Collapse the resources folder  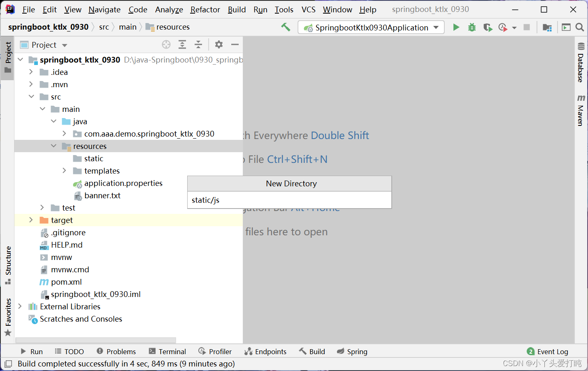pos(53,146)
